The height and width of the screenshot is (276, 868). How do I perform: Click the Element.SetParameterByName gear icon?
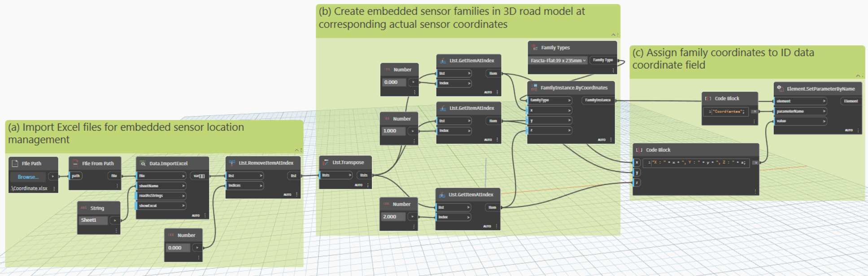point(780,89)
